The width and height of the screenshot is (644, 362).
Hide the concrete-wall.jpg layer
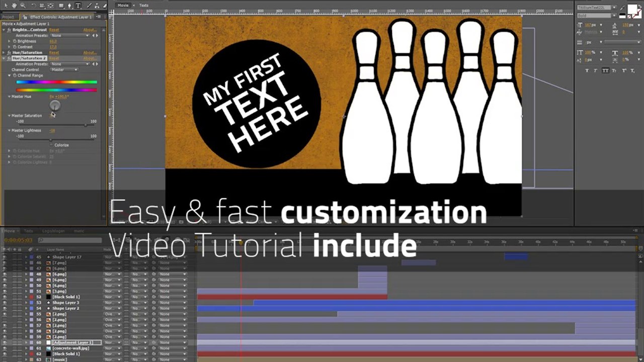point(5,348)
